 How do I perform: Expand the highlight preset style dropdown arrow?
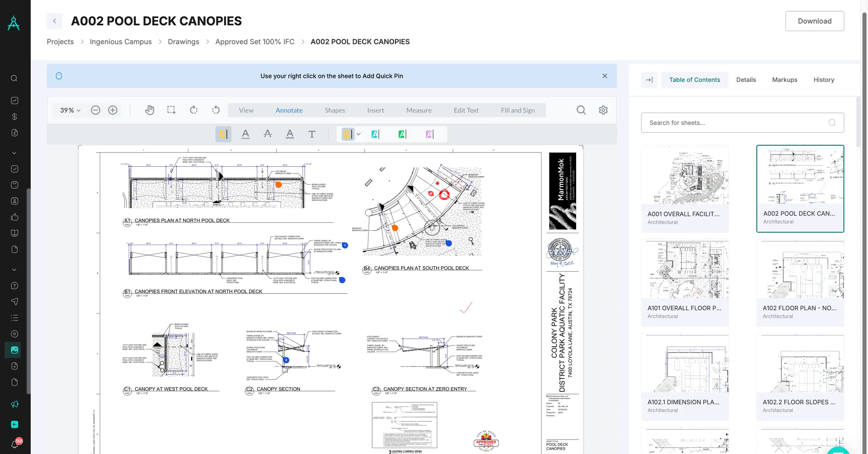(x=358, y=134)
